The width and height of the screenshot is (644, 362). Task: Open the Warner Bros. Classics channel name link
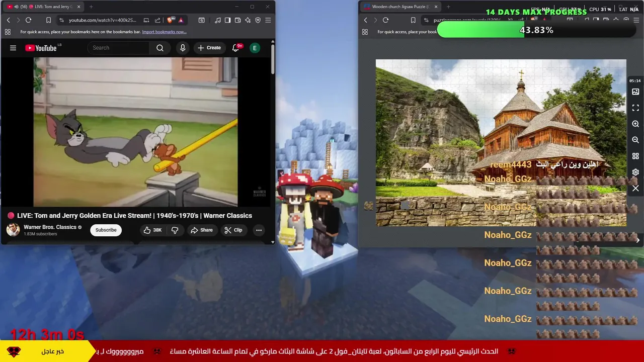coord(50,227)
